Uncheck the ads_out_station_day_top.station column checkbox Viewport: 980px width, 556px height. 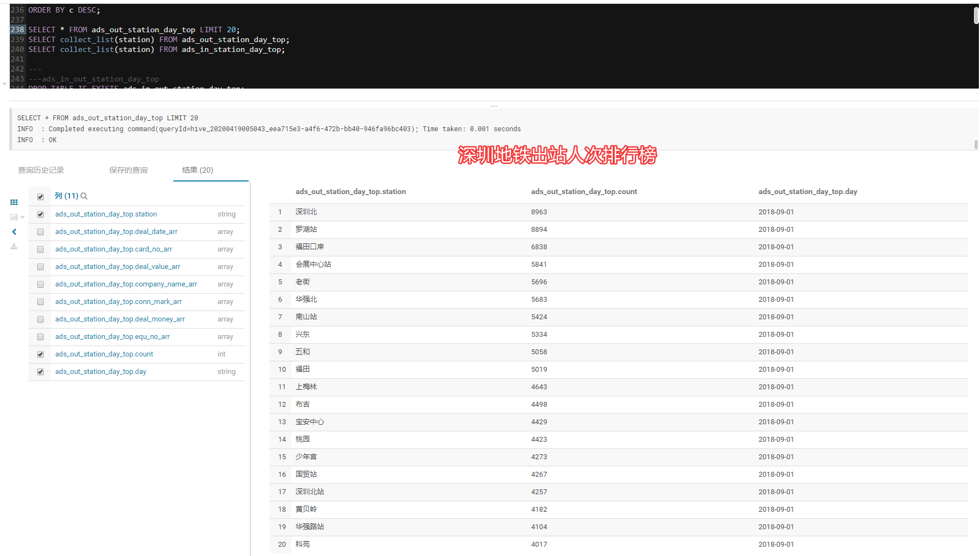click(x=40, y=214)
